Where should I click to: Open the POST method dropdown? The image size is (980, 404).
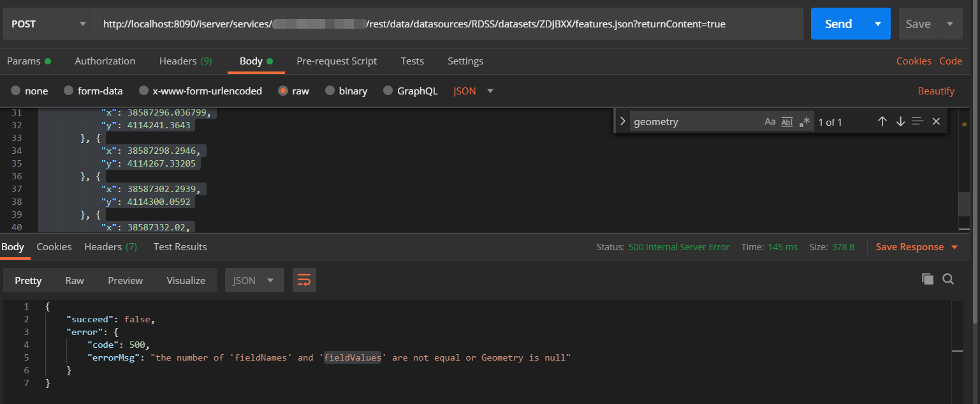click(48, 24)
